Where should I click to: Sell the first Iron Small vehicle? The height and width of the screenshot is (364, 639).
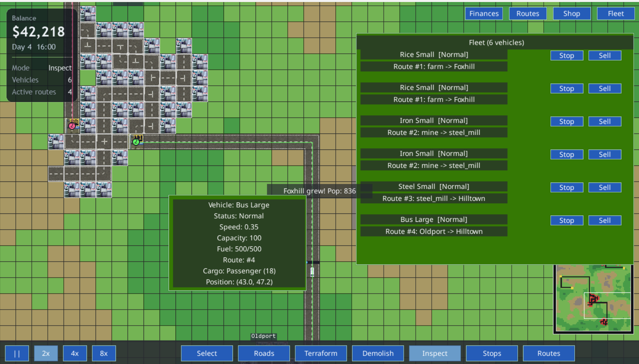[605, 122]
